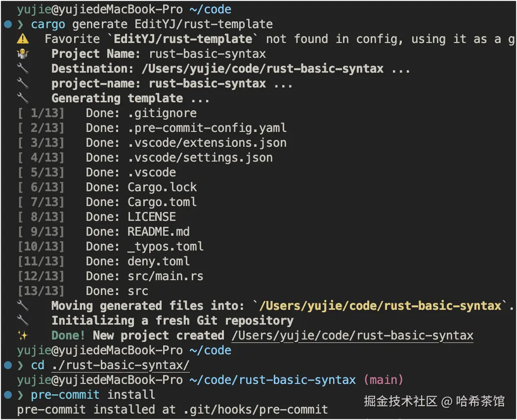Click the wrench icon beside the project-name line
This screenshot has height=420, width=517.
(x=23, y=84)
